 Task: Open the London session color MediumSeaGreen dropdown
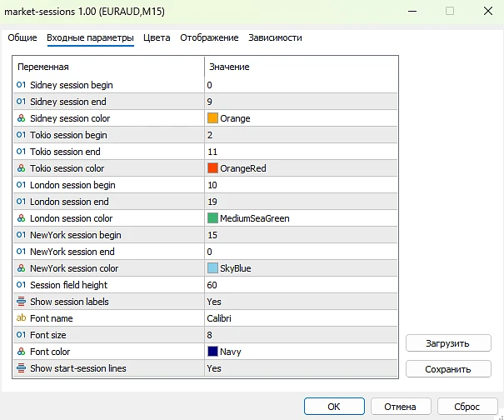click(x=254, y=218)
